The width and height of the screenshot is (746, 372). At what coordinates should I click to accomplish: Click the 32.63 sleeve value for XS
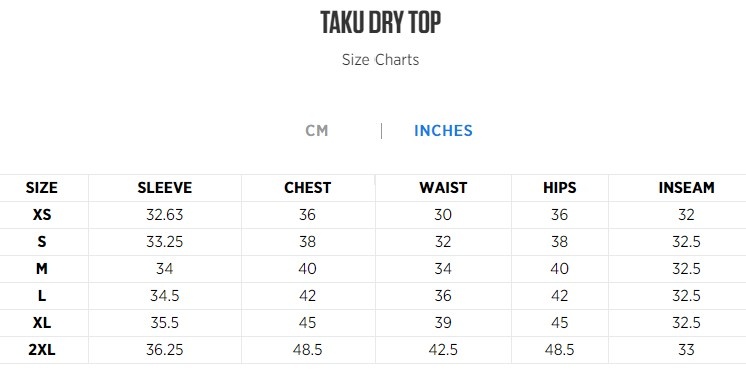pyautogui.click(x=165, y=215)
